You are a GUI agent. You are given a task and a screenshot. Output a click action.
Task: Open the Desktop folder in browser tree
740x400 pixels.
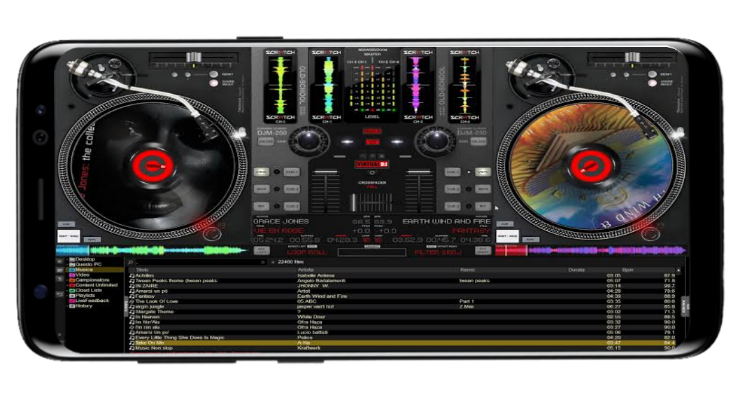pos(82,259)
